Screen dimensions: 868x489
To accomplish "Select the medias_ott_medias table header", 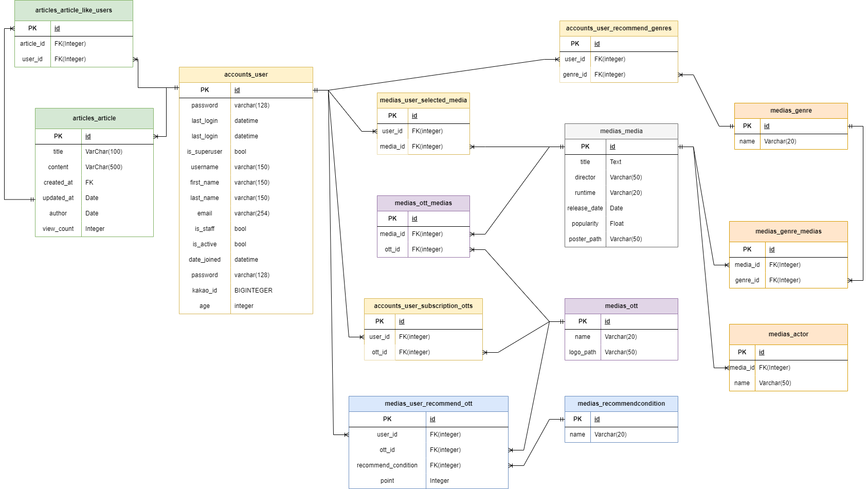I will (423, 203).
